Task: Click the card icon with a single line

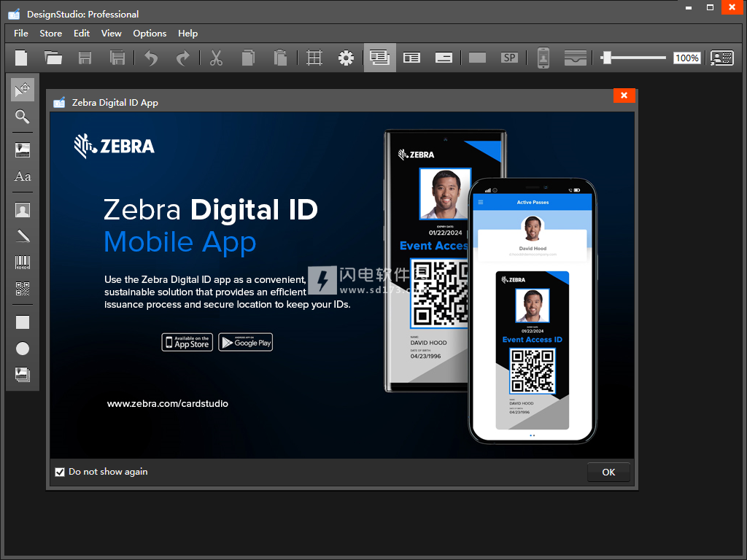Action: click(444, 58)
